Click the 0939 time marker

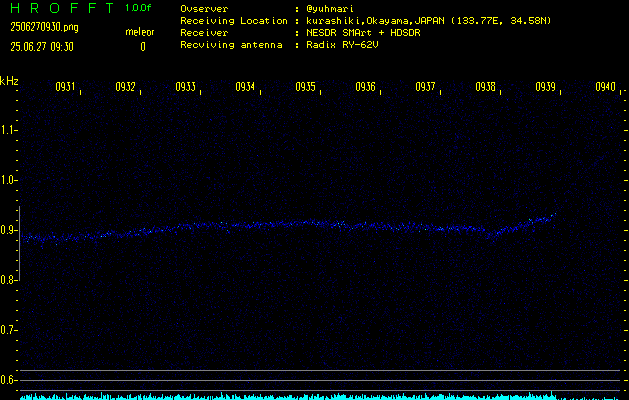[545, 87]
